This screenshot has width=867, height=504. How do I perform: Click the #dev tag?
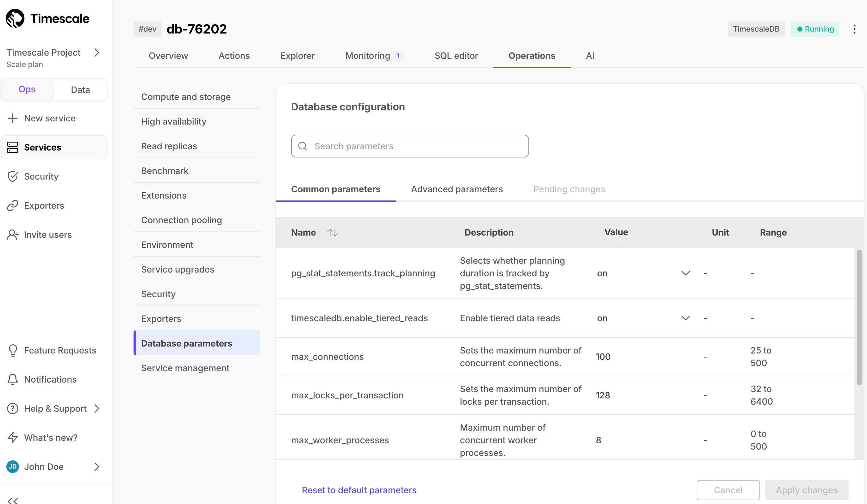(x=147, y=29)
